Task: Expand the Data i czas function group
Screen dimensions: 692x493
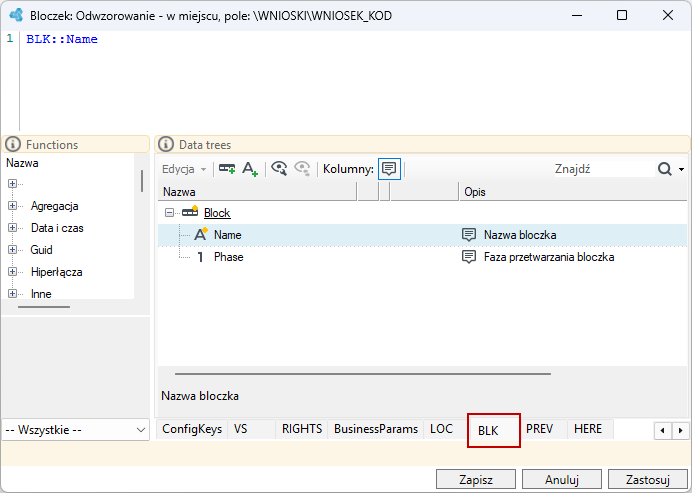Action: point(12,228)
